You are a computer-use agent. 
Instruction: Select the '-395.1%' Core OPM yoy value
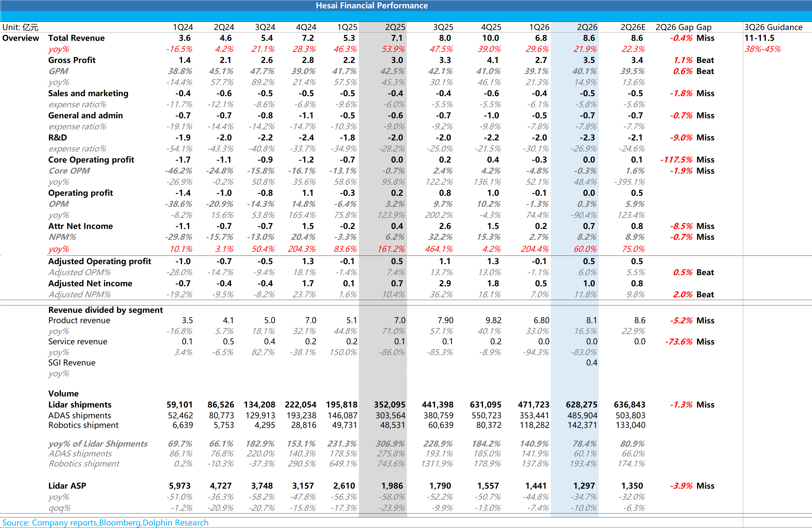tap(629, 182)
